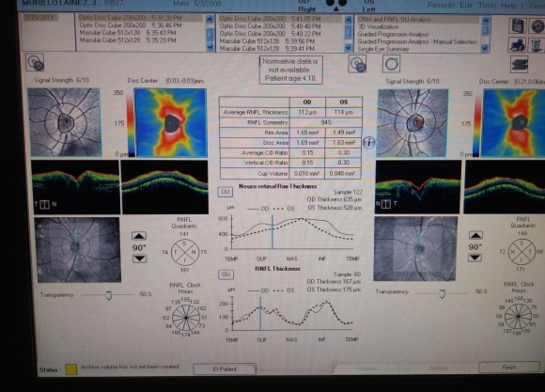Toggle the T/N indicator on OD B-scan
Viewport: 545px width, 392px height.
point(44,205)
